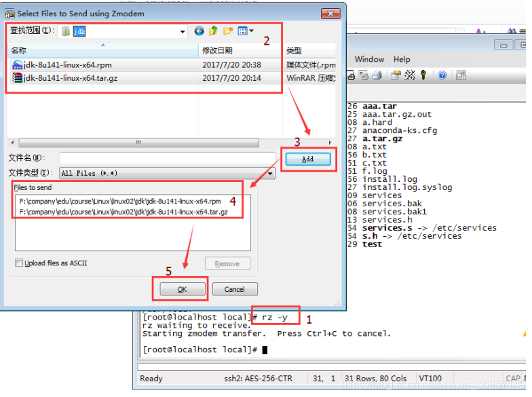Viewport: 532px width, 397px height.
Task: Click the Zmodem dialog title bar icon
Action: point(9,14)
